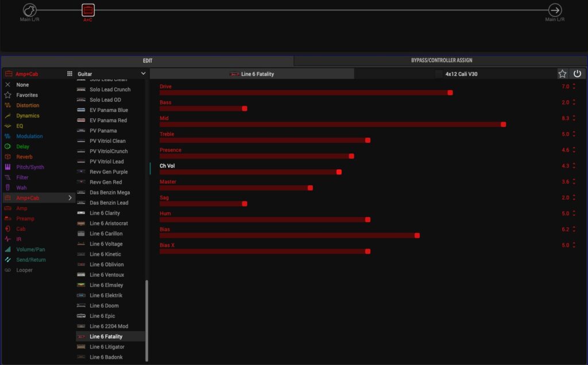Click the Mid slider handle
The width and height of the screenshot is (588, 365).
[504, 124]
